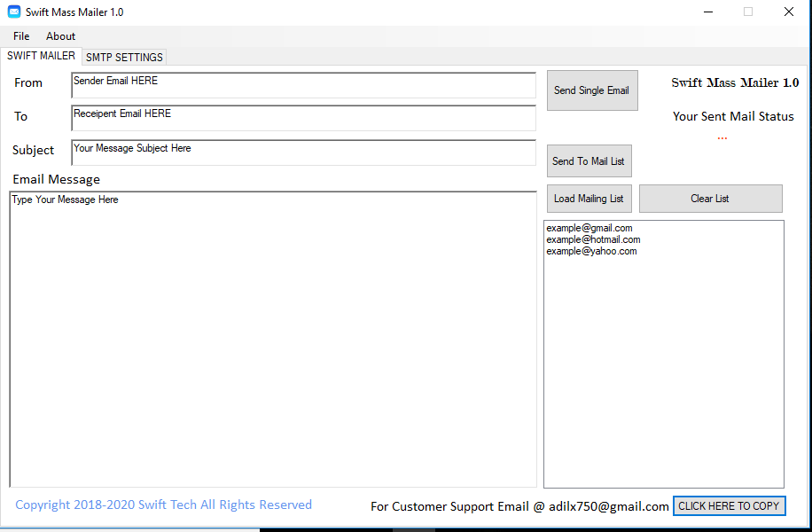
Task: Click CLICK HERE TO COPY button
Action: pos(730,506)
